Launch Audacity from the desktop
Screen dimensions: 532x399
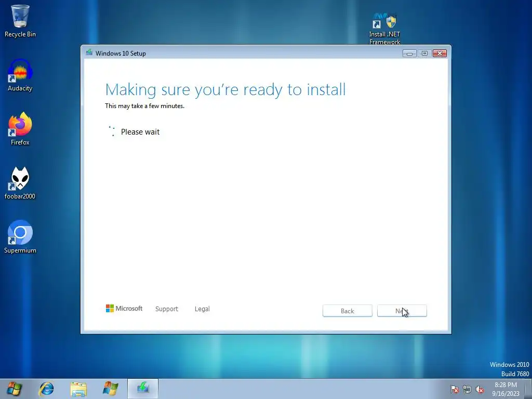tap(20, 75)
